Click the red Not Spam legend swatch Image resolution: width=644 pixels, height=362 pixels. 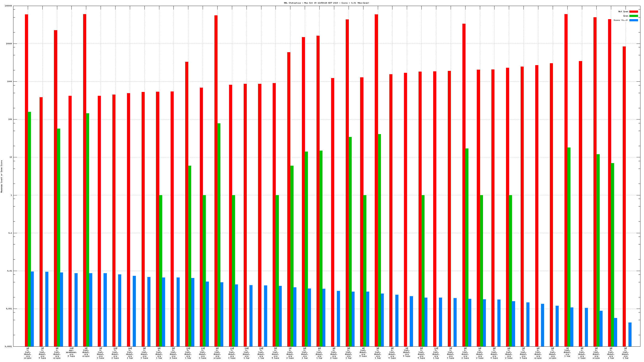pyautogui.click(x=633, y=11)
